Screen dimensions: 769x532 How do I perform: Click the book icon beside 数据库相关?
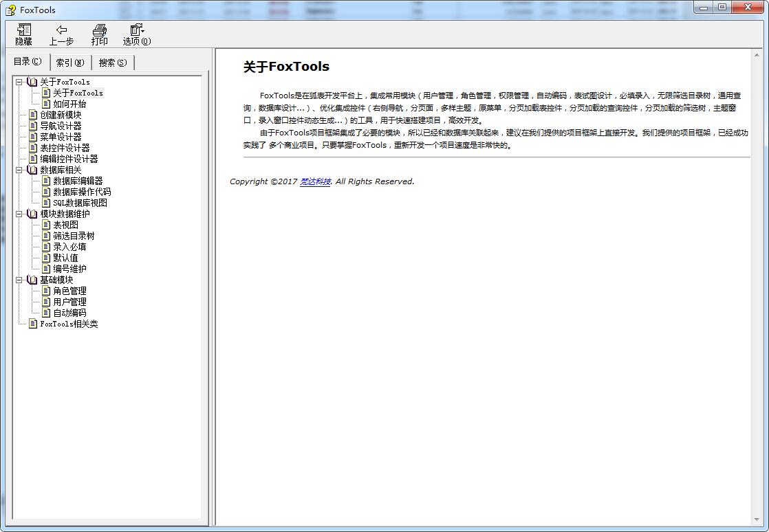32,170
